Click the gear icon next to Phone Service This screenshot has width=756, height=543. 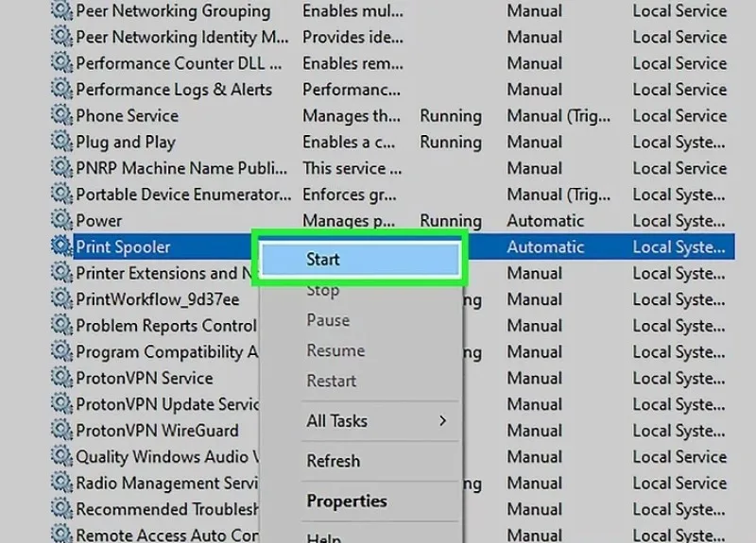[x=61, y=115]
